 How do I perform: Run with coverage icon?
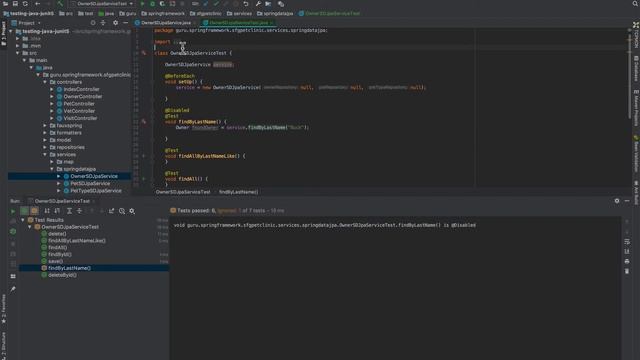[x=162, y=4]
